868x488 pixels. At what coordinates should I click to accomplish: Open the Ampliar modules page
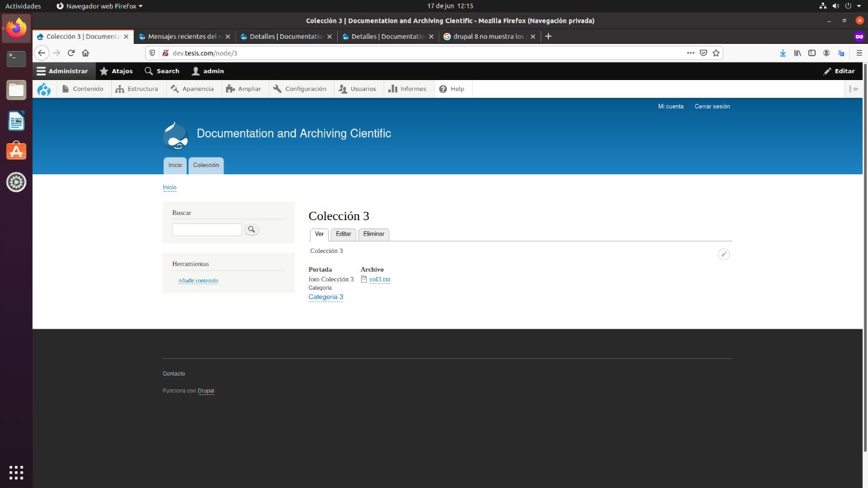pos(244,88)
